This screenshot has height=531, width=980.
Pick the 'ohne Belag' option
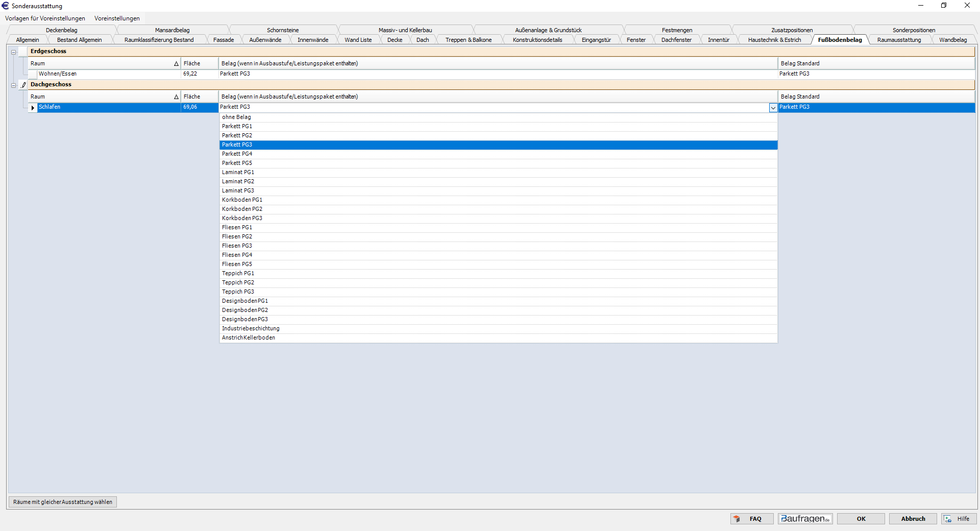click(x=236, y=117)
